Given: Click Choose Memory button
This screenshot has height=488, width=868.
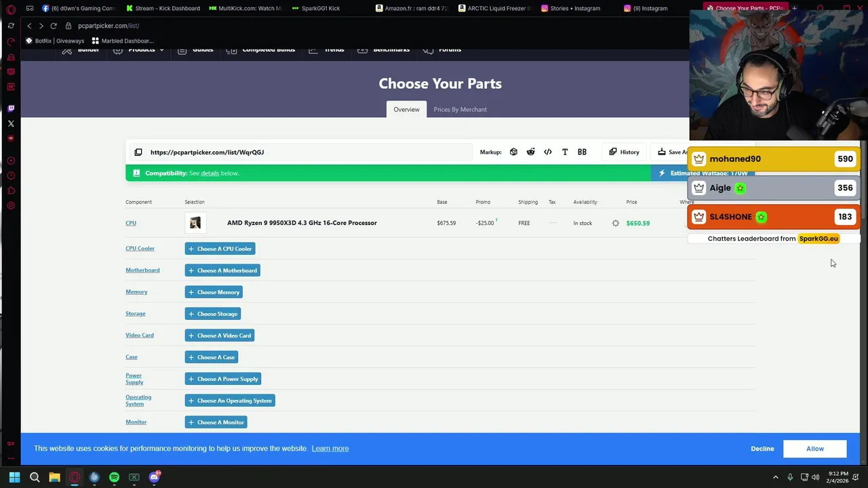Looking at the screenshot, I should 214,292.
